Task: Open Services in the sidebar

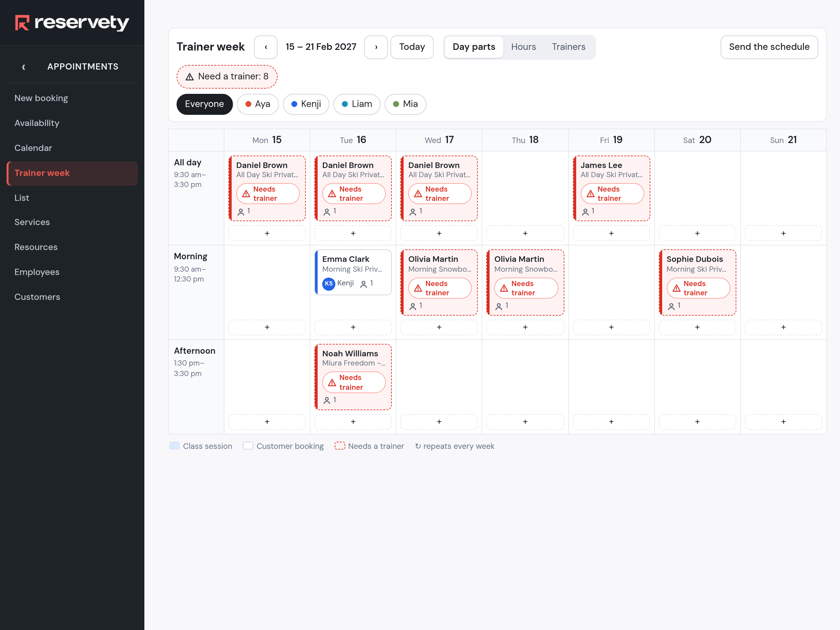Action: tap(72, 222)
